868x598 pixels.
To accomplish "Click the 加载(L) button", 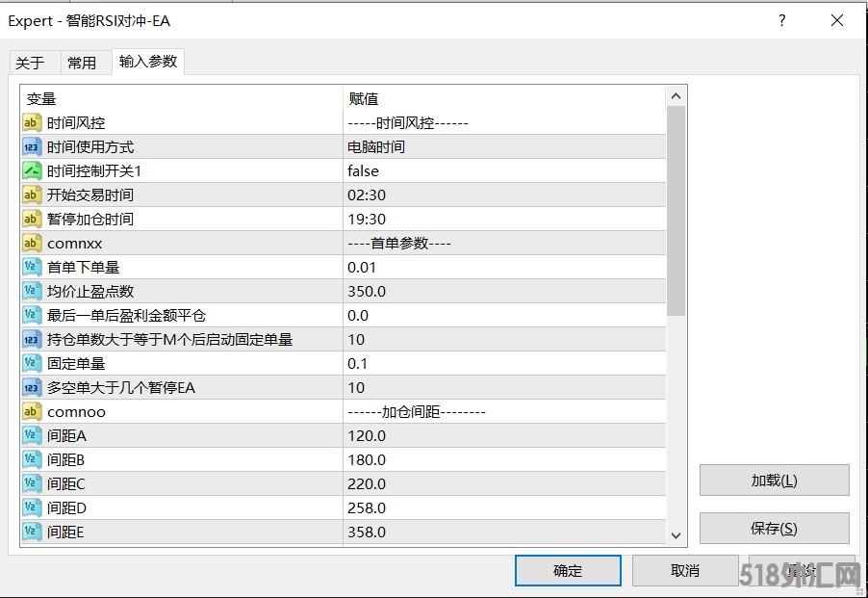I will (x=774, y=481).
